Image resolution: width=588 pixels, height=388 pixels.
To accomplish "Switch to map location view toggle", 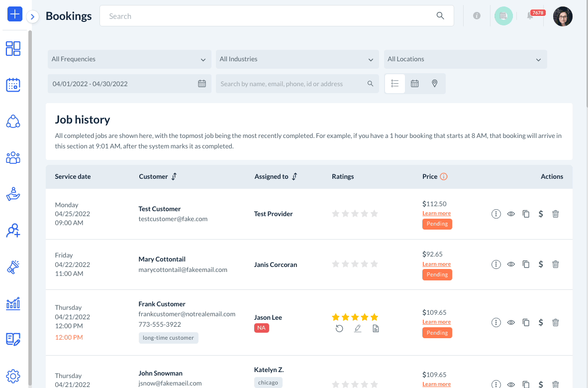I will pos(435,84).
